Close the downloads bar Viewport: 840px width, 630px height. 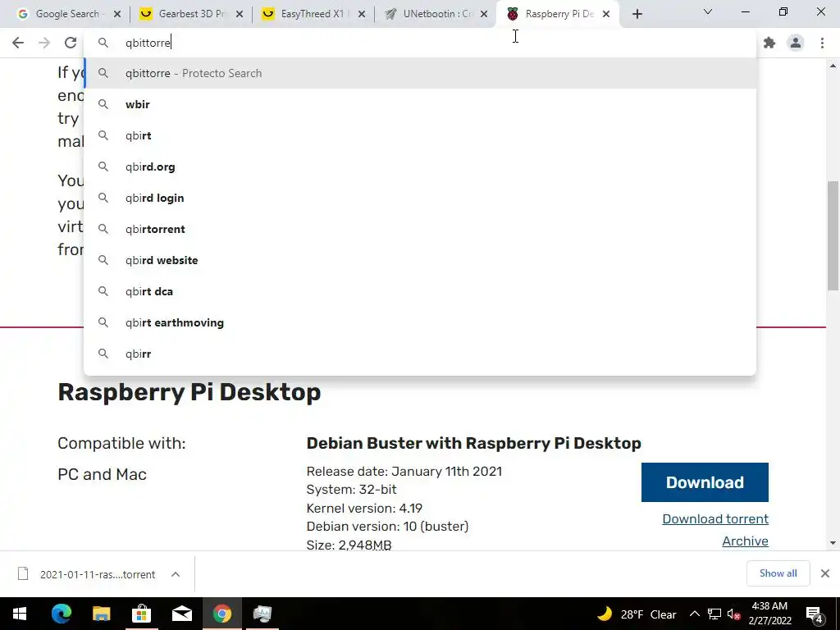pyautogui.click(x=825, y=573)
